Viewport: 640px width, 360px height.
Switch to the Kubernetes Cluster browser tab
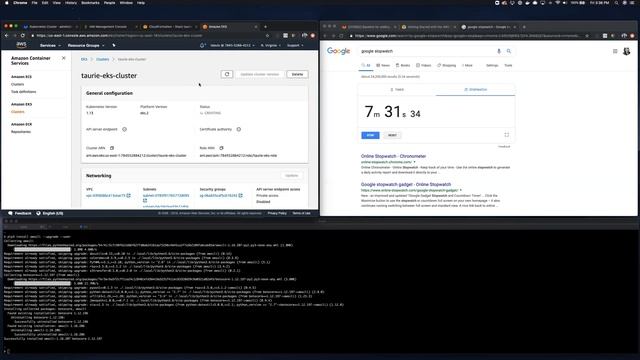click(50, 27)
